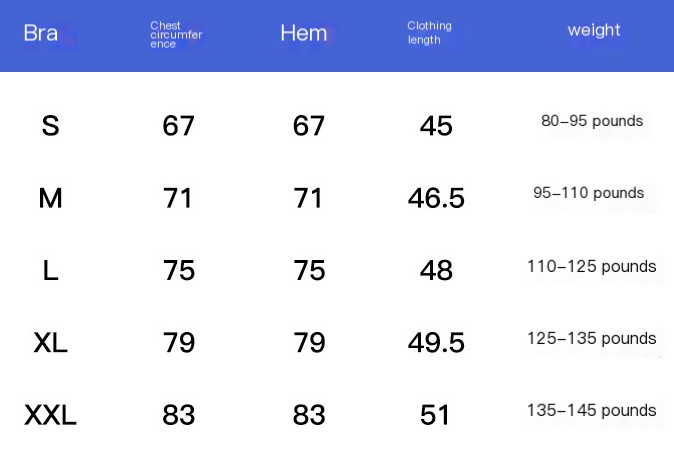Click the 95-110 pounds weight cell
This screenshot has width=674, height=457.
pos(588,193)
